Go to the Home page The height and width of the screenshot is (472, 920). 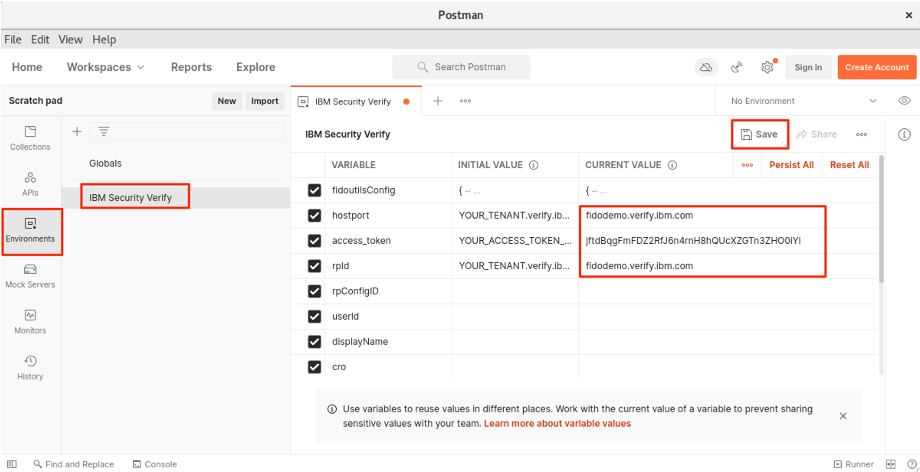click(x=27, y=67)
